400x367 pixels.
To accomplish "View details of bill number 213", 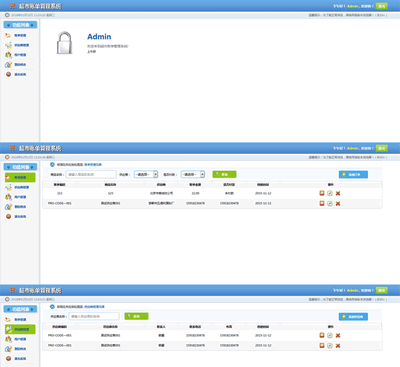I will (322, 193).
